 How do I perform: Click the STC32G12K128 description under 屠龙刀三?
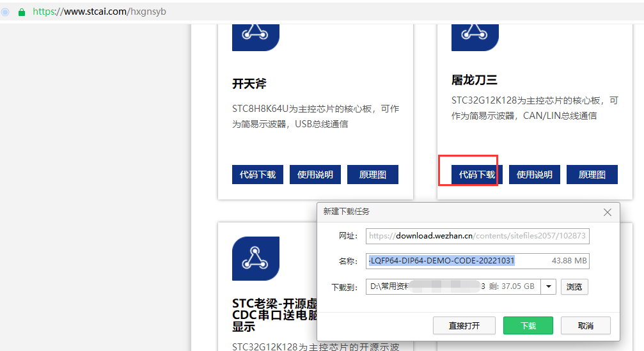(535, 108)
